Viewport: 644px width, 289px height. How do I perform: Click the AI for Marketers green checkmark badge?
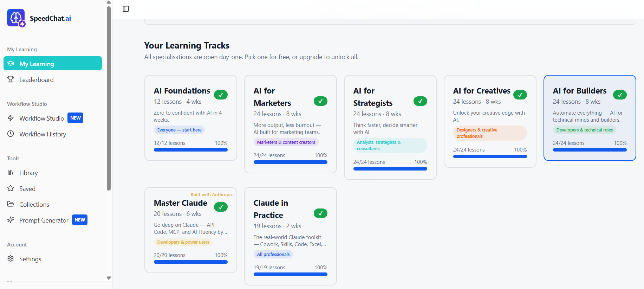coord(320,101)
